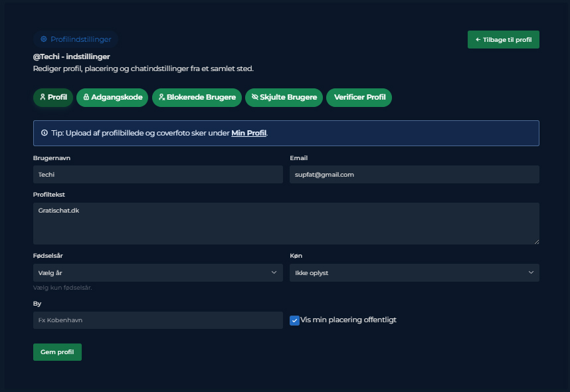Select the Brugernavn field containing Techi
This screenshot has height=392, width=570.
point(157,174)
